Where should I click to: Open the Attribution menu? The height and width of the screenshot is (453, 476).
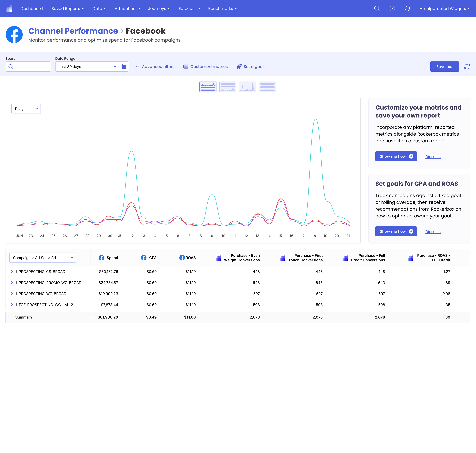(x=127, y=8)
